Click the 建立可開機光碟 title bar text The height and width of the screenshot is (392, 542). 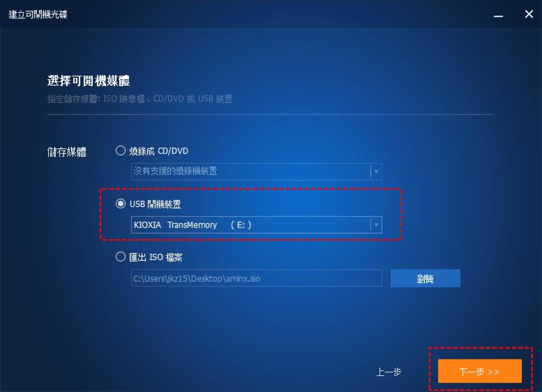38,15
